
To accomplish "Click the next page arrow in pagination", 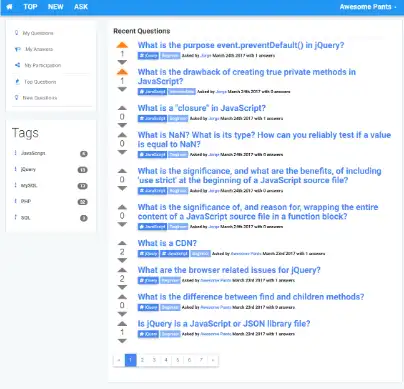I will [x=213, y=360].
